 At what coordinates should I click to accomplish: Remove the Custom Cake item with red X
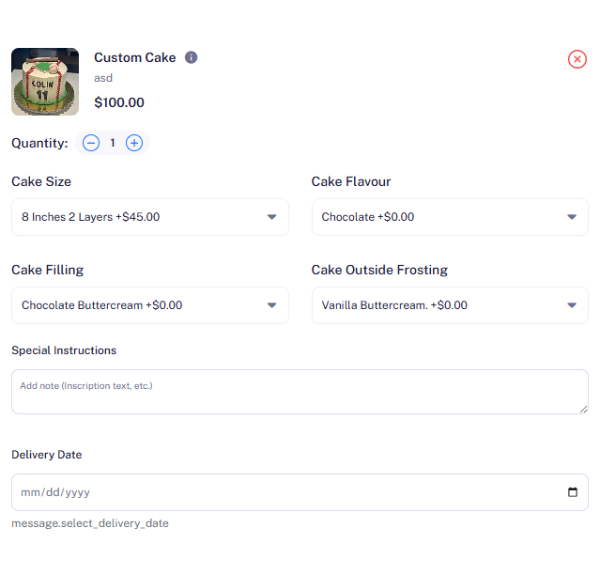tap(577, 59)
